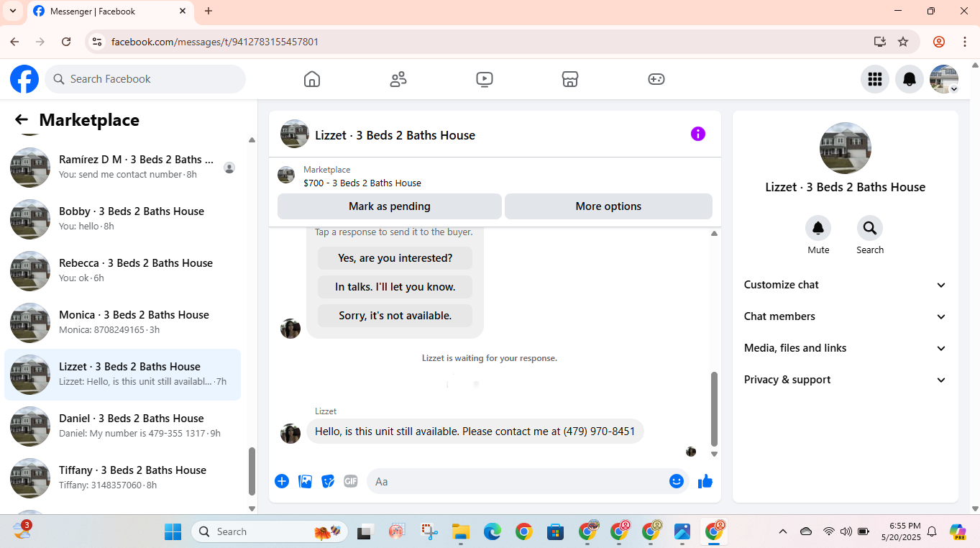
Task: Send reply "Sorry, it's not available."
Action: [x=395, y=316]
